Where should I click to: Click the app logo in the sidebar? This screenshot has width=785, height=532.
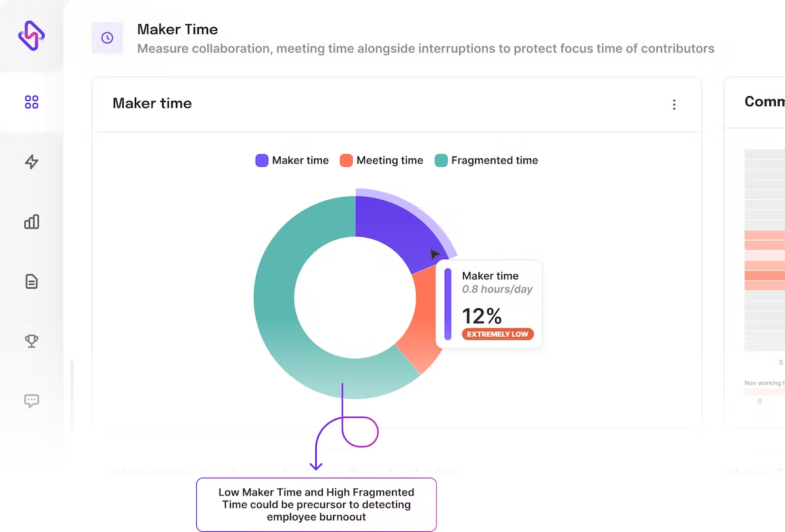(31, 35)
